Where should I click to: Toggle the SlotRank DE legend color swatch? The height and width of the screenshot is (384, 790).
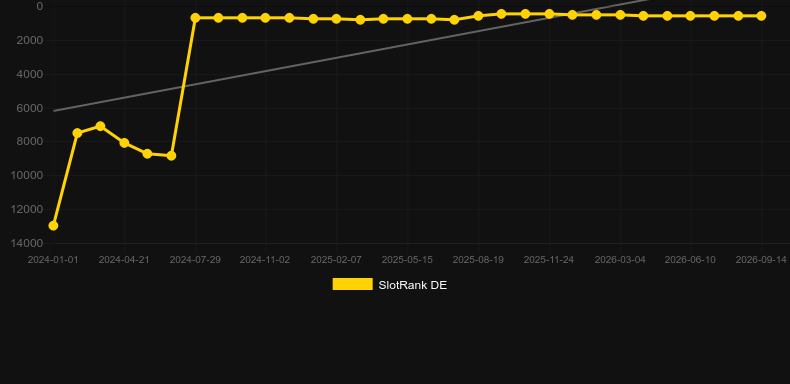pyautogui.click(x=352, y=284)
